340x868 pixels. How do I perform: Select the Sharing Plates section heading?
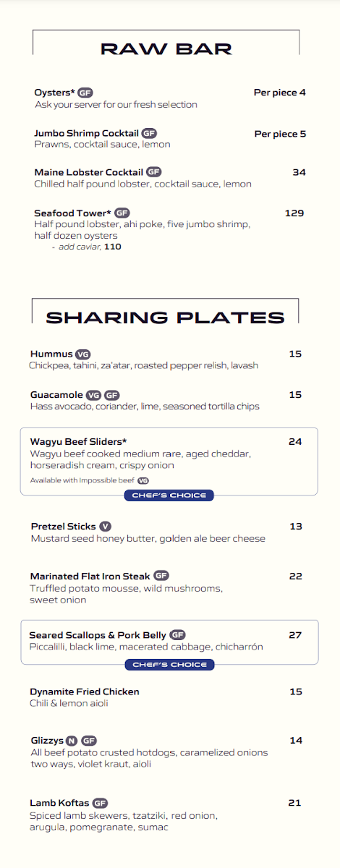tap(166, 318)
